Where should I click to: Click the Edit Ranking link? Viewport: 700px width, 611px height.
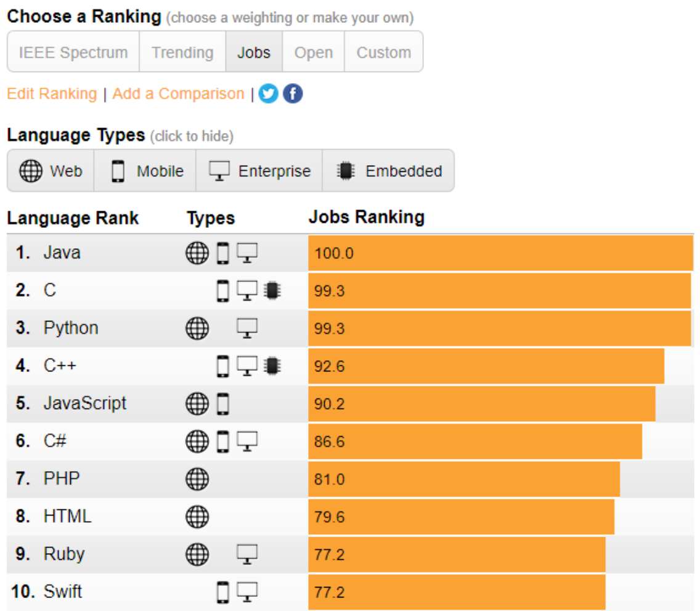pos(52,94)
